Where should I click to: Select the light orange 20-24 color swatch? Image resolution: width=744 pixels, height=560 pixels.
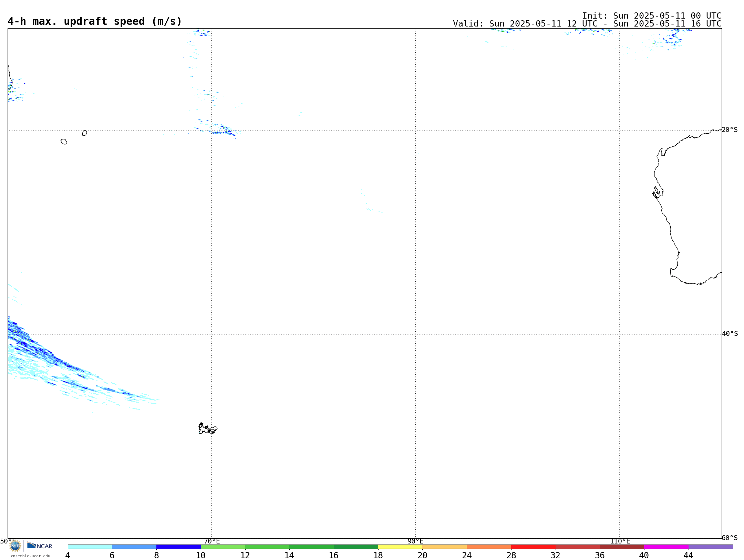pos(445,547)
